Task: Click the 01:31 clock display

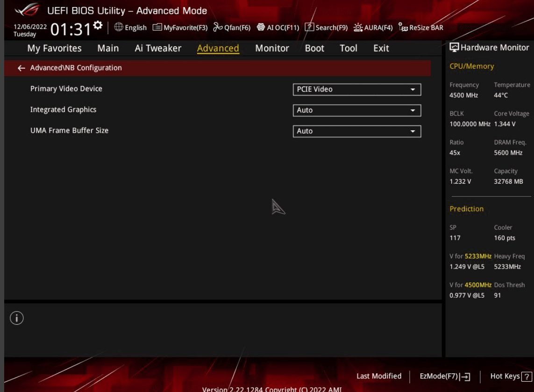Action: pyautogui.click(x=71, y=29)
